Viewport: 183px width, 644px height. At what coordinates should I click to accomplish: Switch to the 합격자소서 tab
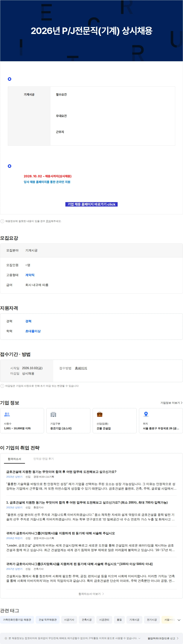click(x=14, y=459)
